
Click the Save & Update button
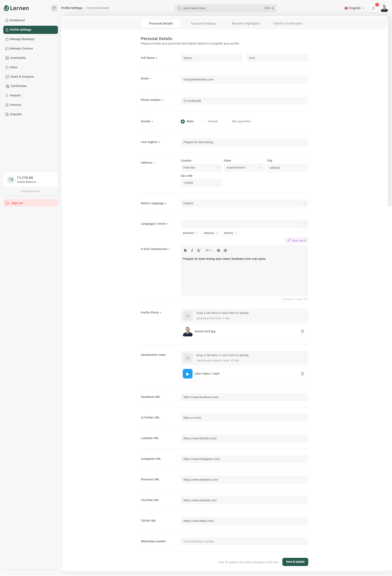(295, 562)
